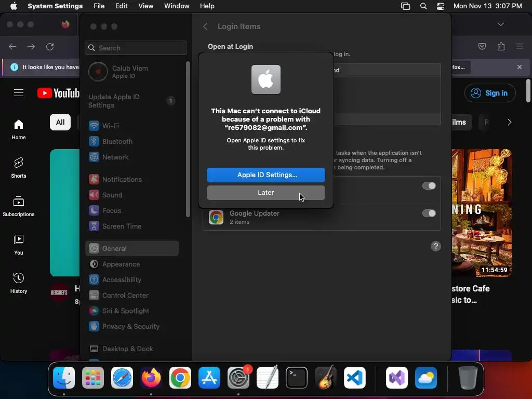The image size is (532, 399).
Task: Open YouTube Shorts
Action: pos(19,168)
